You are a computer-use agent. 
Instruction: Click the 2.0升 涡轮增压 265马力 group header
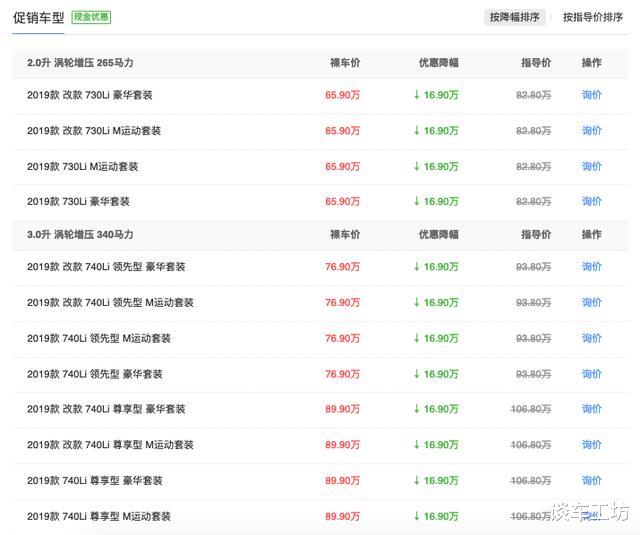[x=80, y=62]
